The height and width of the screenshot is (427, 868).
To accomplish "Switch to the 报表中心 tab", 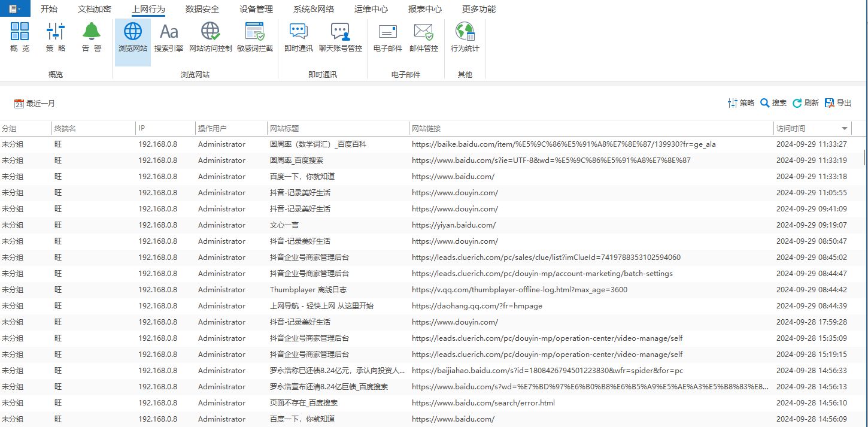I will click(425, 9).
